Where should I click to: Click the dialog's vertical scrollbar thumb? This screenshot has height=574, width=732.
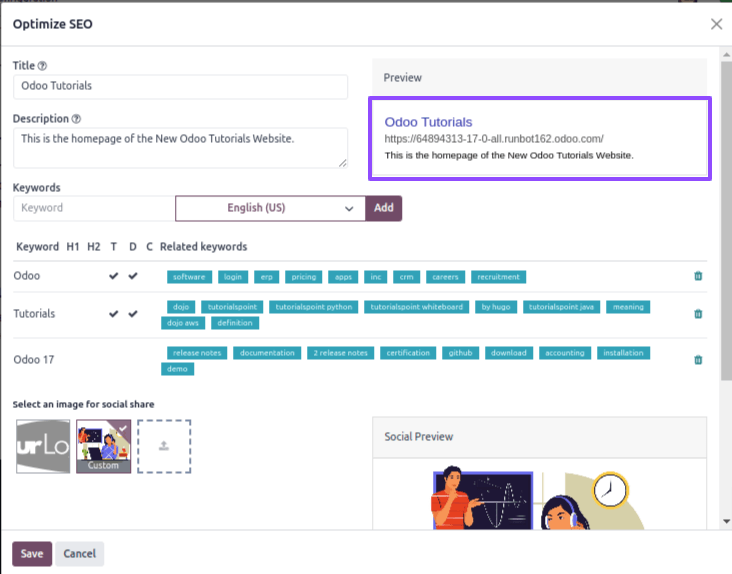pyautogui.click(x=726, y=220)
